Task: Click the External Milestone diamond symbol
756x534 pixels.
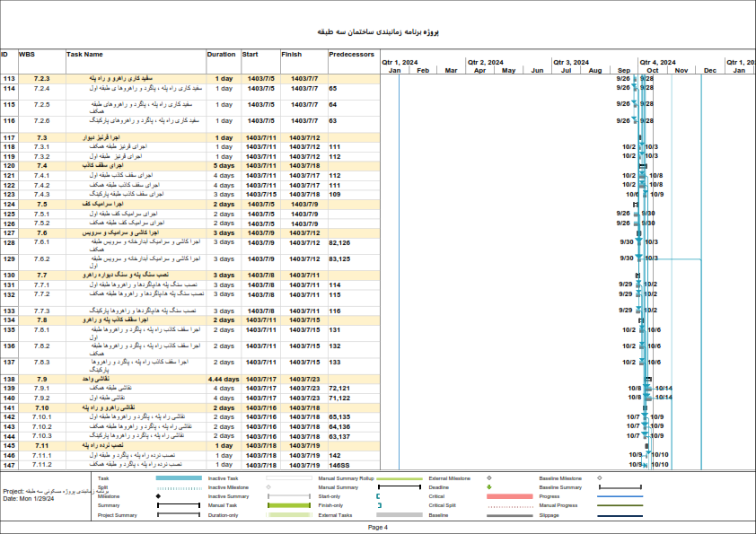Action: pos(488,478)
